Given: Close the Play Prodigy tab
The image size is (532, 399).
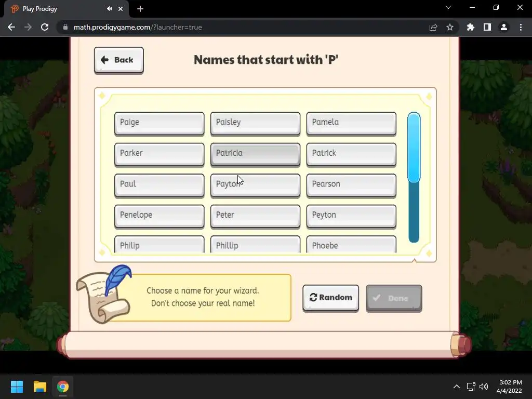Looking at the screenshot, I should point(121,9).
